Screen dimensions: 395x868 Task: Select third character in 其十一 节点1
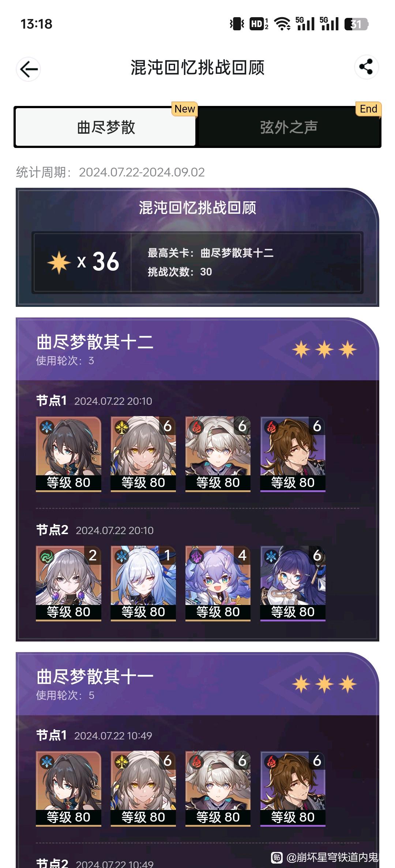click(218, 789)
